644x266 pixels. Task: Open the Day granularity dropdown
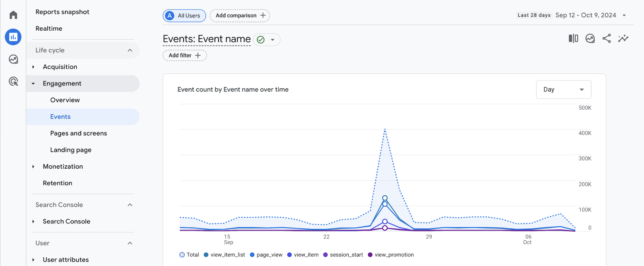pyautogui.click(x=563, y=89)
